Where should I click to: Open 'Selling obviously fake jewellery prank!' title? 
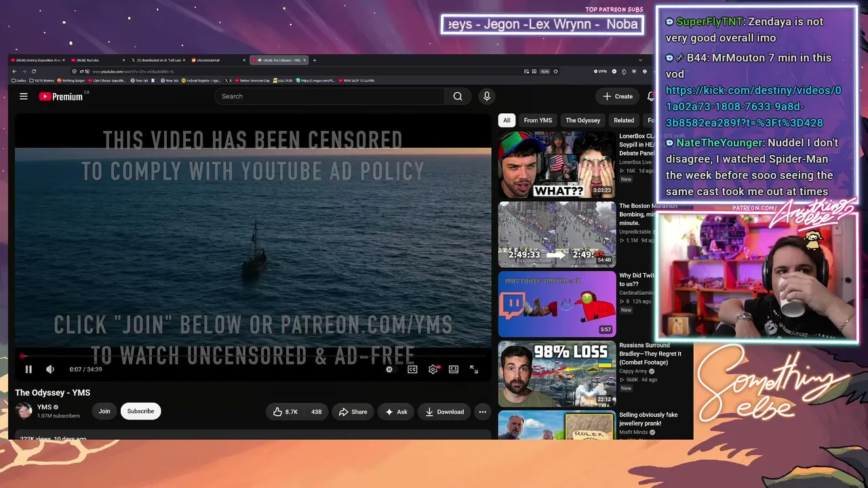point(648,419)
